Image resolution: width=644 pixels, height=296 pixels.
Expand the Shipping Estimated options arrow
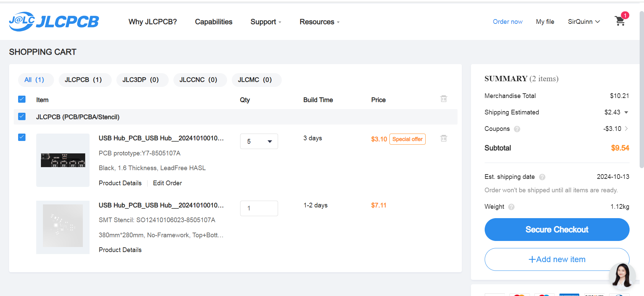(x=626, y=112)
